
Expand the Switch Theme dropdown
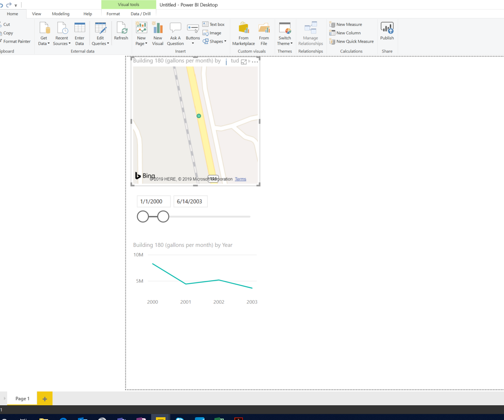[292, 43]
